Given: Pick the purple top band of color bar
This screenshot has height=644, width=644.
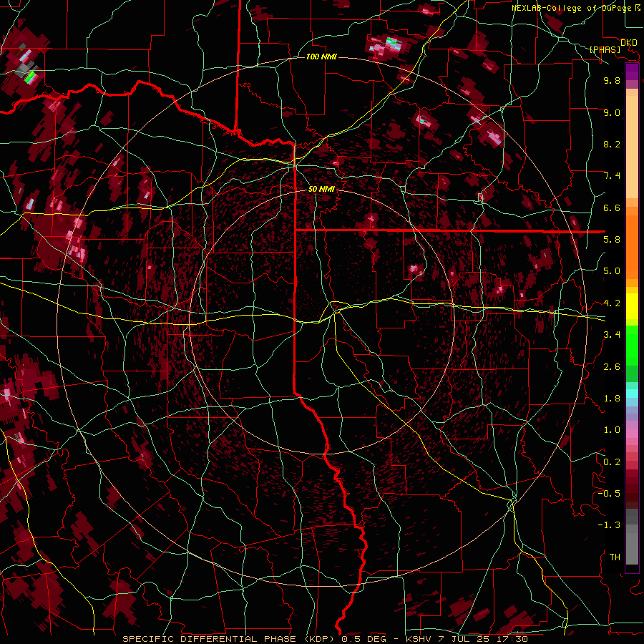Looking at the screenshot, I should point(632,72).
